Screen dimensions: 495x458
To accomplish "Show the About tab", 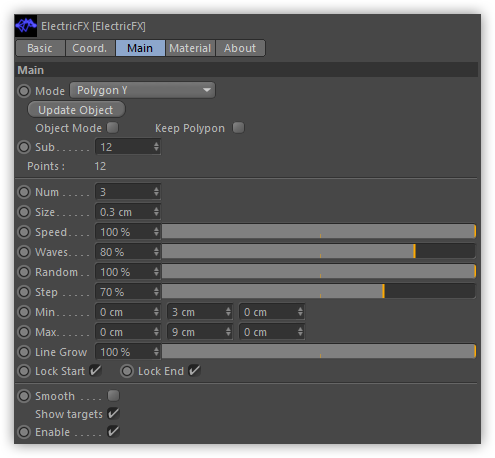I will tap(240, 48).
